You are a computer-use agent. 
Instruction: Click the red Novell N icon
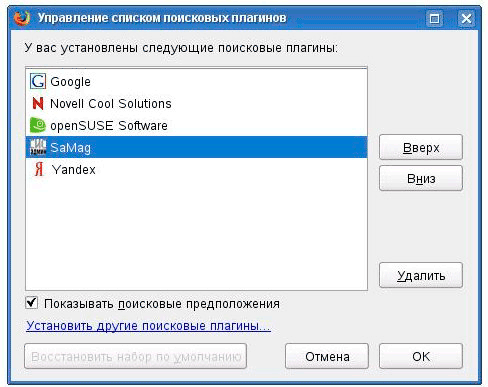click(38, 103)
